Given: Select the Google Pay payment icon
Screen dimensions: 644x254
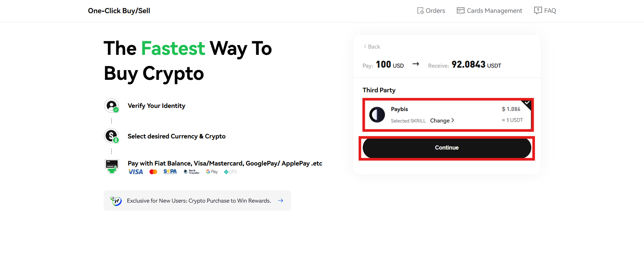Looking at the screenshot, I should point(212,171).
